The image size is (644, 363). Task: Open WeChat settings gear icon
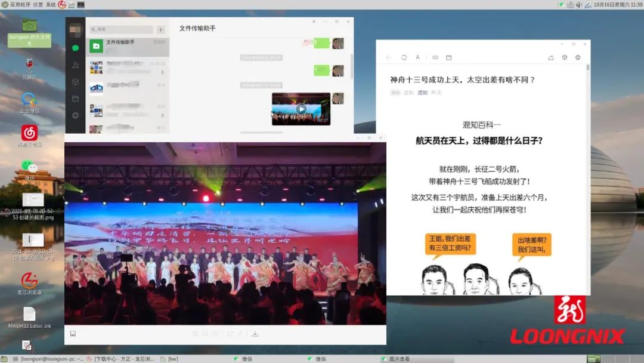click(x=75, y=115)
